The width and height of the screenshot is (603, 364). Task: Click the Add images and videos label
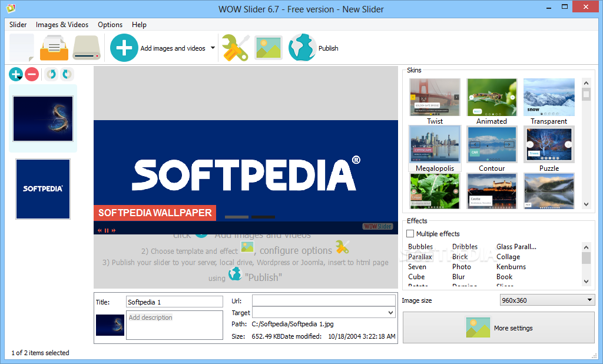[173, 48]
